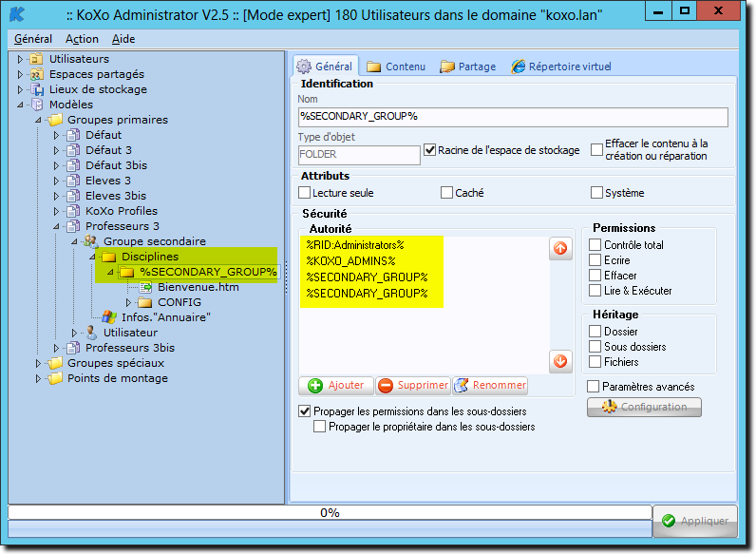Click the Eleves 3 template icon
This screenshot has height=554, width=756.
[x=73, y=181]
